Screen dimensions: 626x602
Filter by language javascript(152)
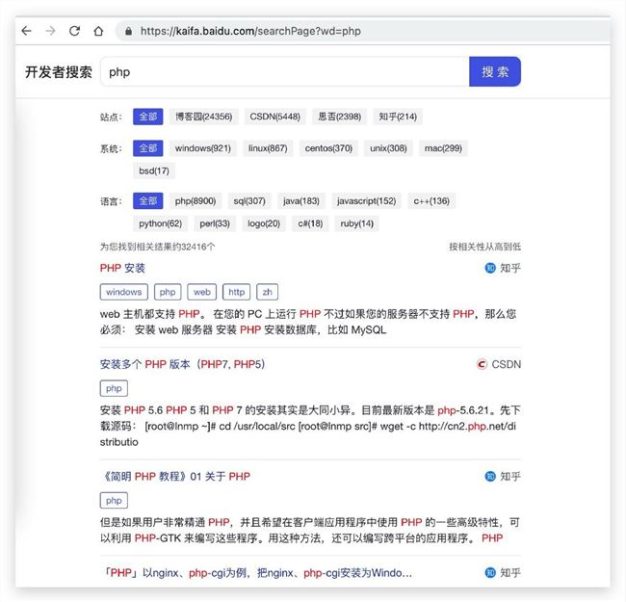click(x=366, y=201)
